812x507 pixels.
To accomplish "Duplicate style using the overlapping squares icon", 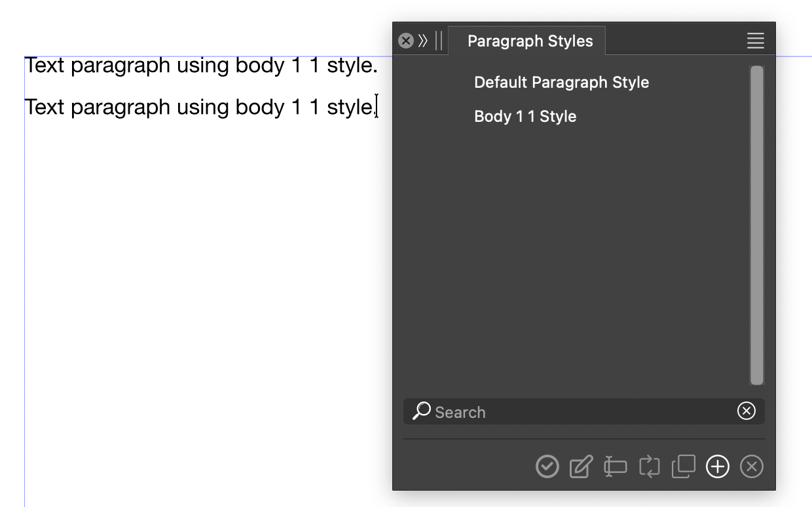I will (683, 467).
